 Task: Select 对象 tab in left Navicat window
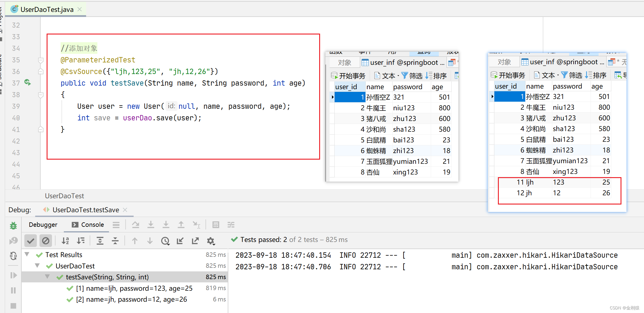tap(344, 62)
